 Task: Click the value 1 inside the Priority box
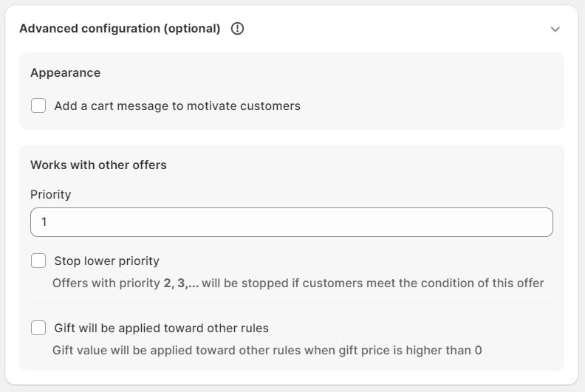pos(44,222)
